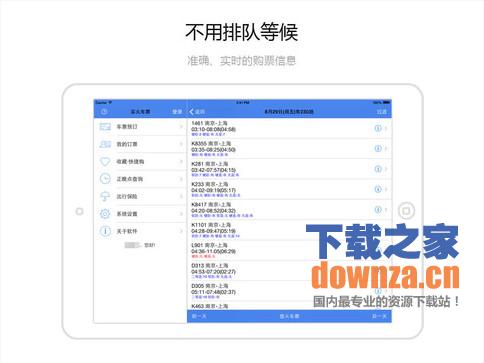The width and height of the screenshot is (484, 363).
Task: Click the 返回 back button text
Action: (x=200, y=112)
